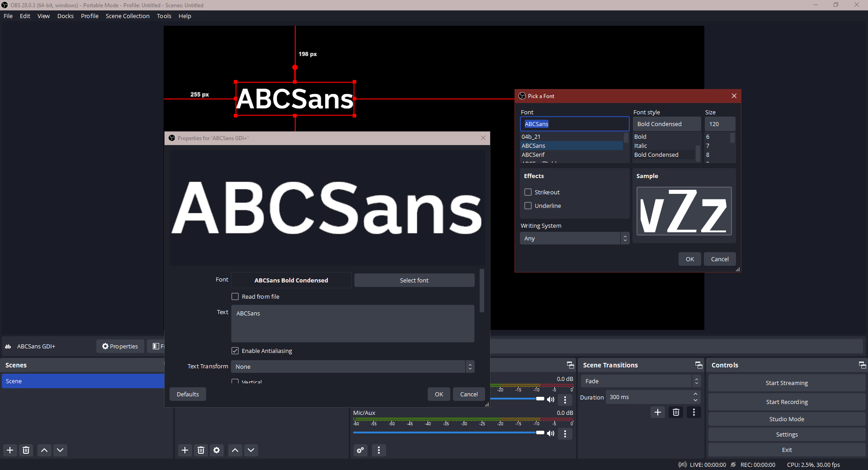Open the Scene Collection menu
868x470 pixels.
127,16
